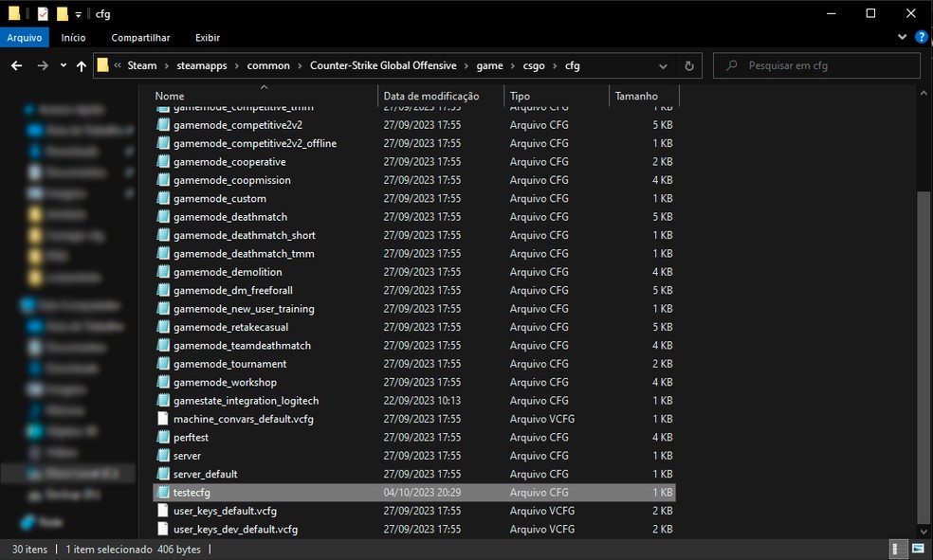Sort files by Data de modificação column

pos(431,96)
